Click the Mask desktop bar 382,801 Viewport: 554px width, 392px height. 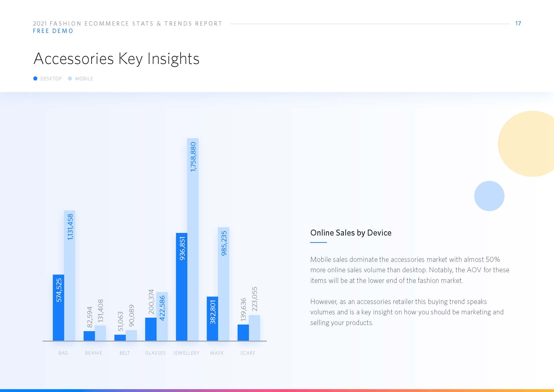click(212, 318)
